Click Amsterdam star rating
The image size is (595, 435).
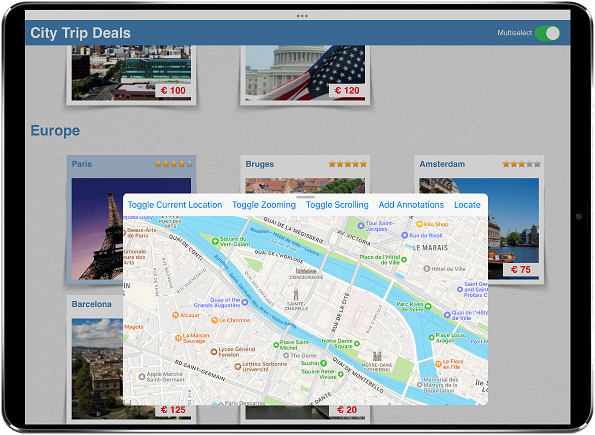(x=521, y=164)
